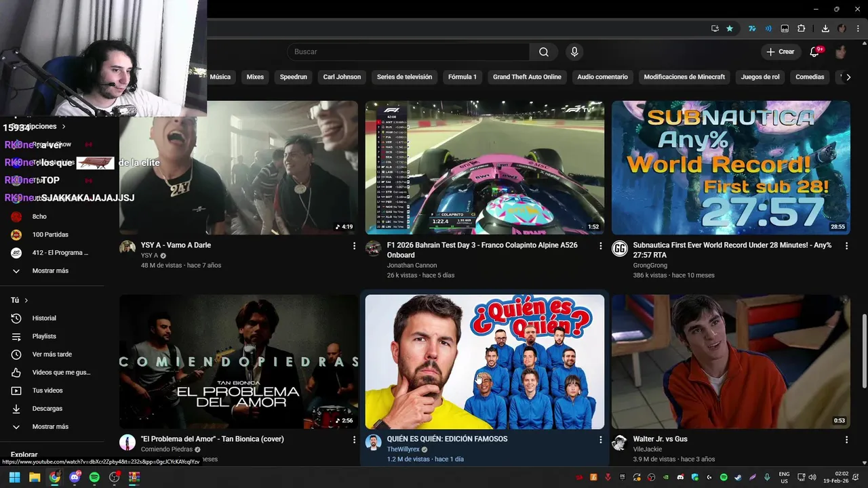Open El Problema del Amor thumbnail
This screenshot has height=488, width=868.
click(x=239, y=361)
